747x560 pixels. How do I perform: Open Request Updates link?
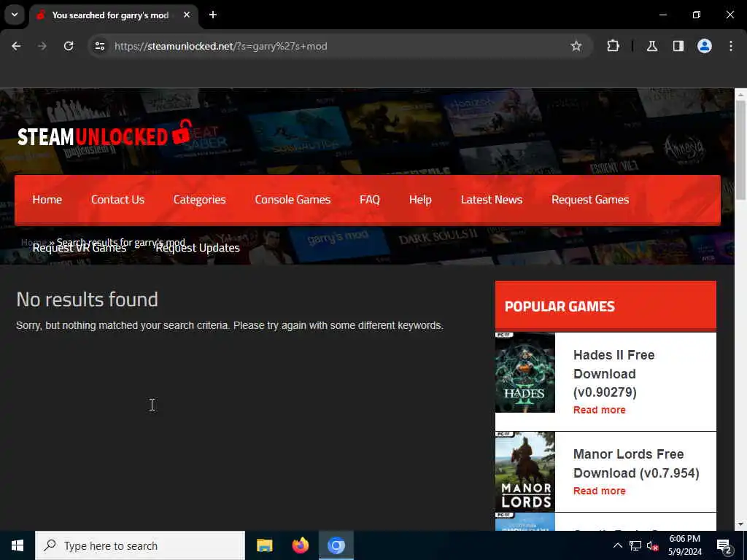coord(198,248)
